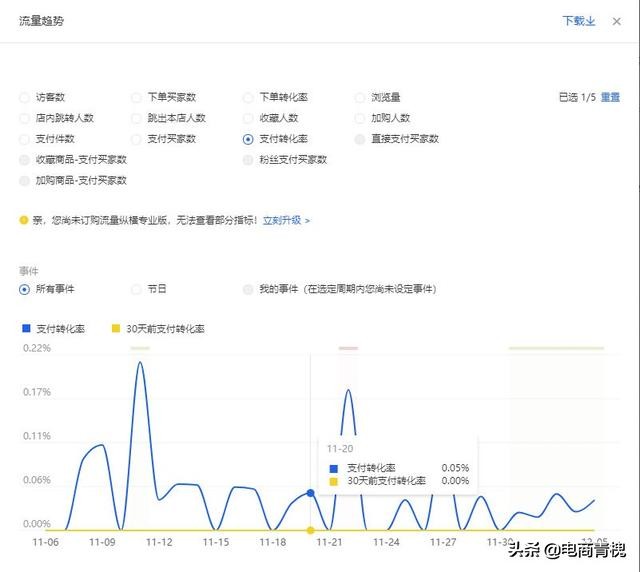Image resolution: width=640 pixels, height=572 pixels.
Task: Click the 0.11% y-axis value
Action: coord(37,436)
